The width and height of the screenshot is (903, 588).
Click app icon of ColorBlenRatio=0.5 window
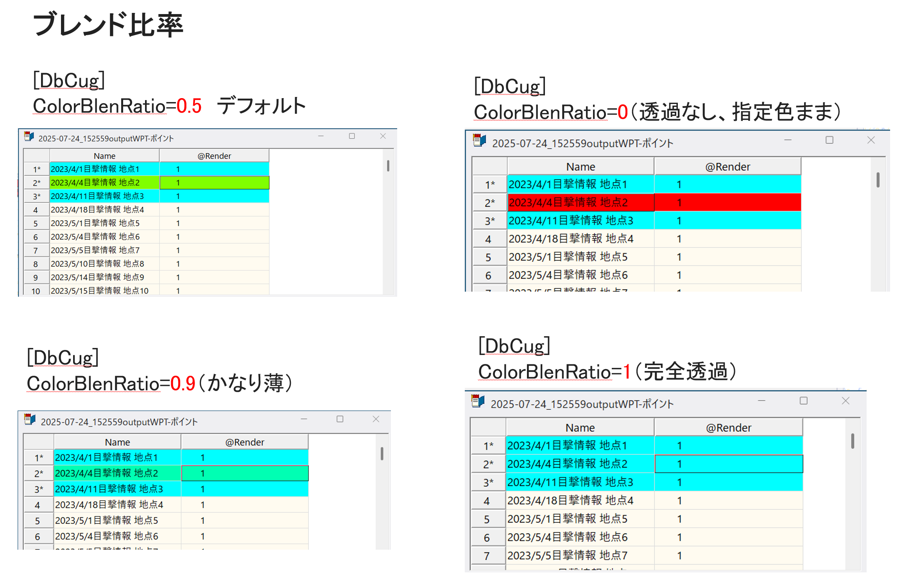(x=29, y=137)
